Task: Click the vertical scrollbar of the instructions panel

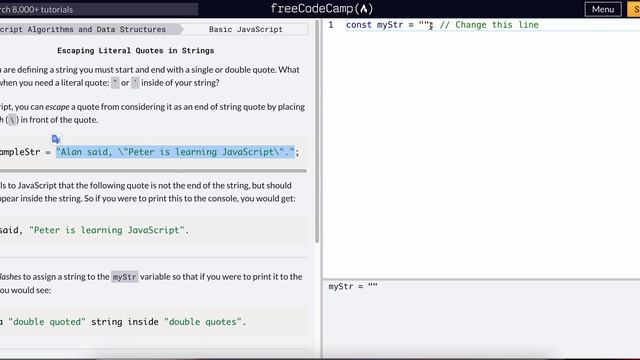Action: pos(317,131)
